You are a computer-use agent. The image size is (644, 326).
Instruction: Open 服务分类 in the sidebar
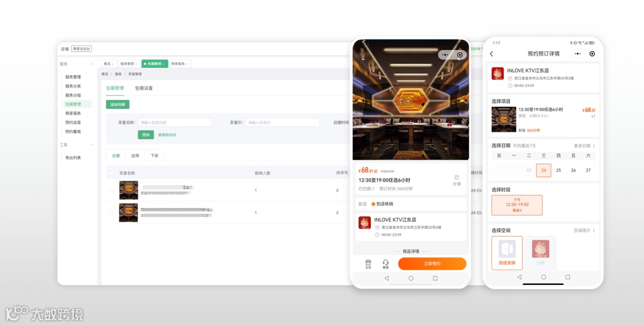(x=73, y=86)
